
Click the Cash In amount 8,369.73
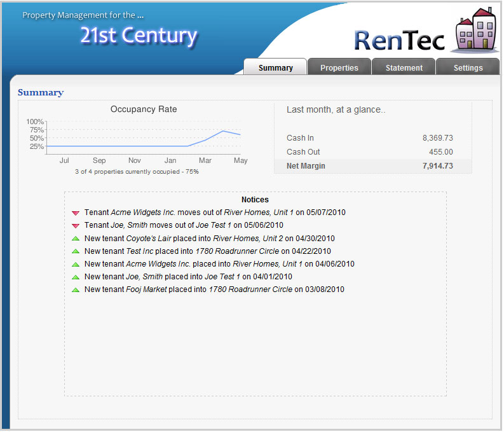click(x=437, y=138)
